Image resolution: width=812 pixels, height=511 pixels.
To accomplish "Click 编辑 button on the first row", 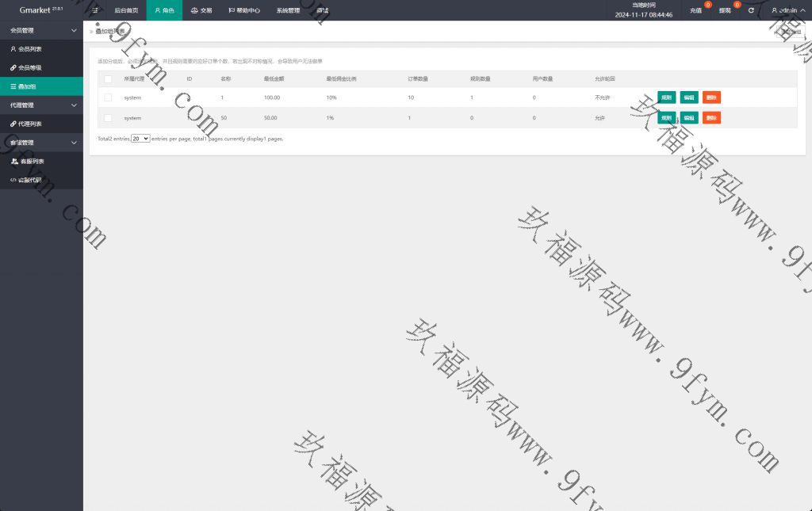I will pyautogui.click(x=689, y=97).
